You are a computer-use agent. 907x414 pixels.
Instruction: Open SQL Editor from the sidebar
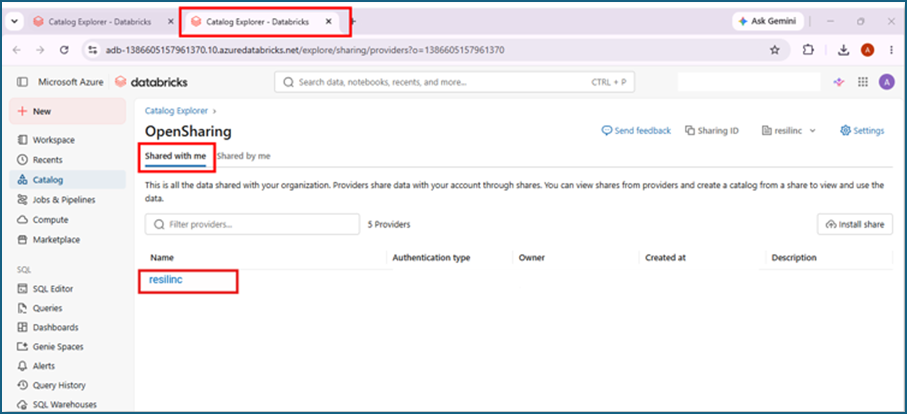click(x=53, y=289)
